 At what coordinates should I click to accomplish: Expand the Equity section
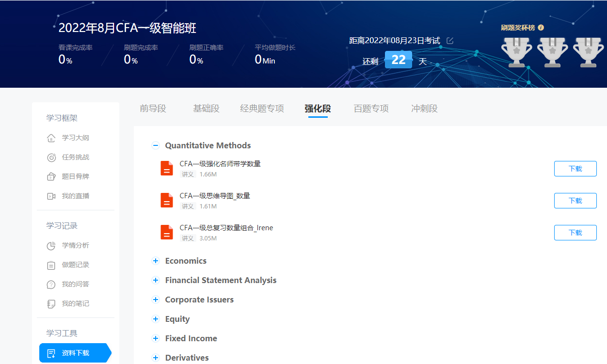tap(156, 319)
